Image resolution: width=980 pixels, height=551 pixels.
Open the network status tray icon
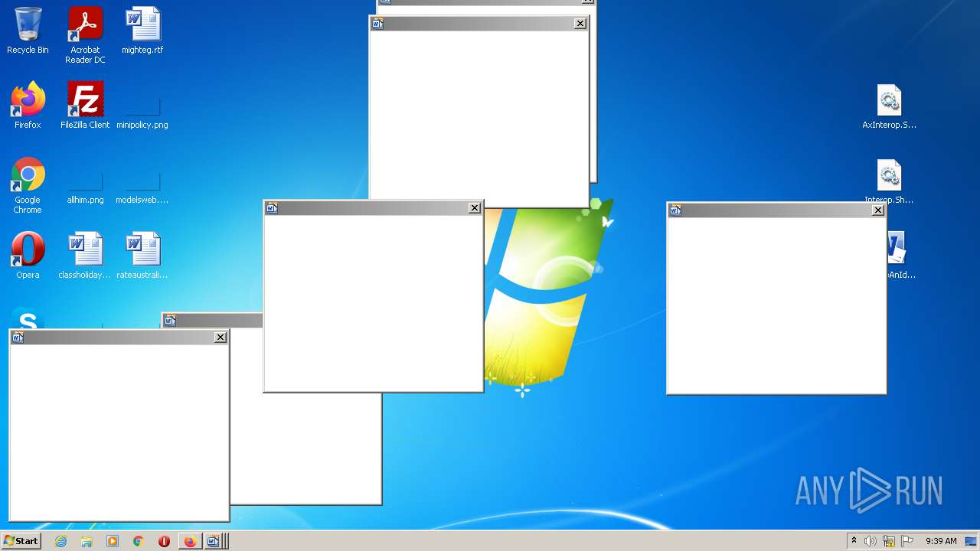(x=889, y=541)
